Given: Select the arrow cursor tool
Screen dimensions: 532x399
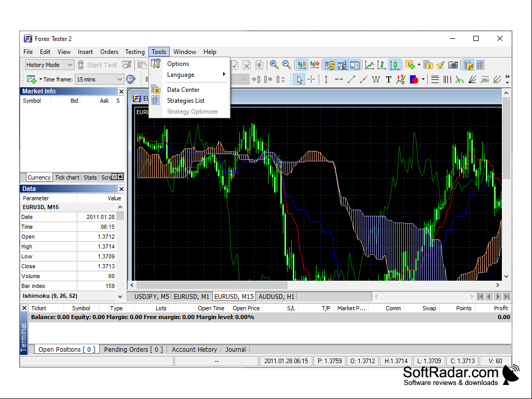Looking at the screenshot, I should pos(299,80).
